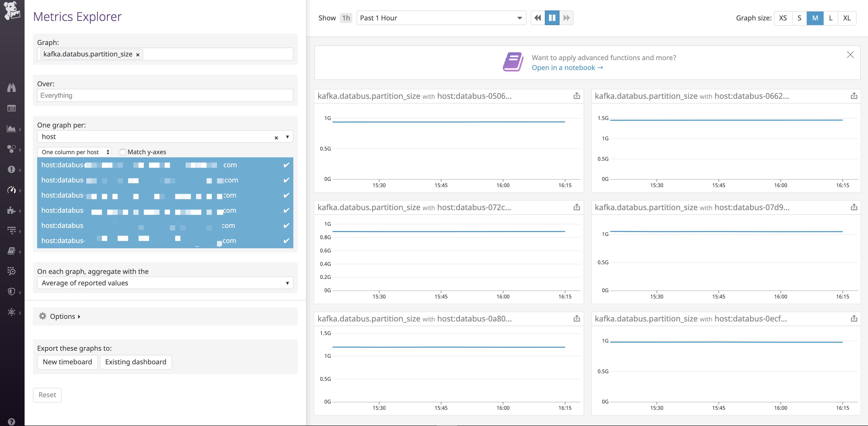Enable the Match y-axes checkbox
Image resolution: width=868 pixels, height=426 pixels.
pyautogui.click(x=123, y=152)
